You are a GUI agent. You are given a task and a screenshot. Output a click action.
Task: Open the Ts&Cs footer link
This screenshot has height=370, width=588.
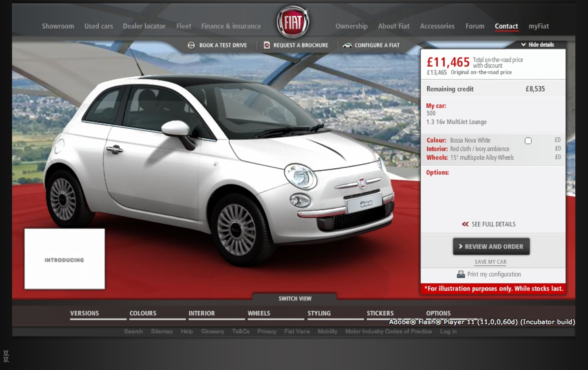tap(241, 332)
